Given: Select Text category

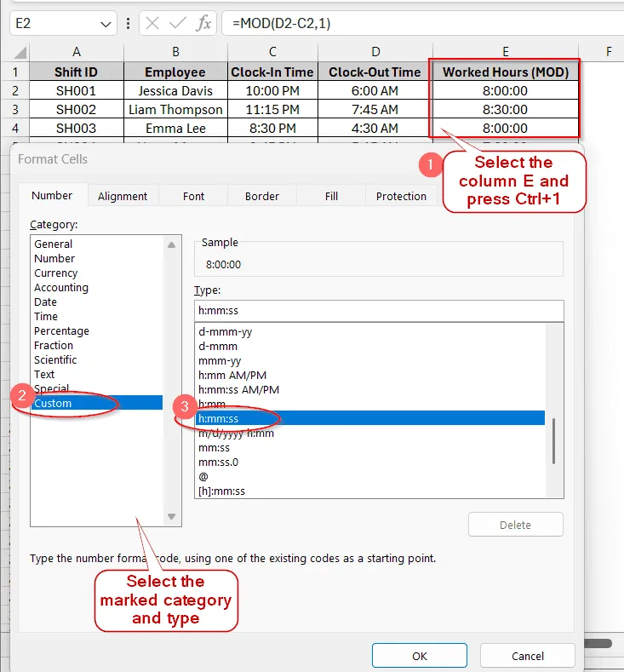Looking at the screenshot, I should tap(98, 375).
